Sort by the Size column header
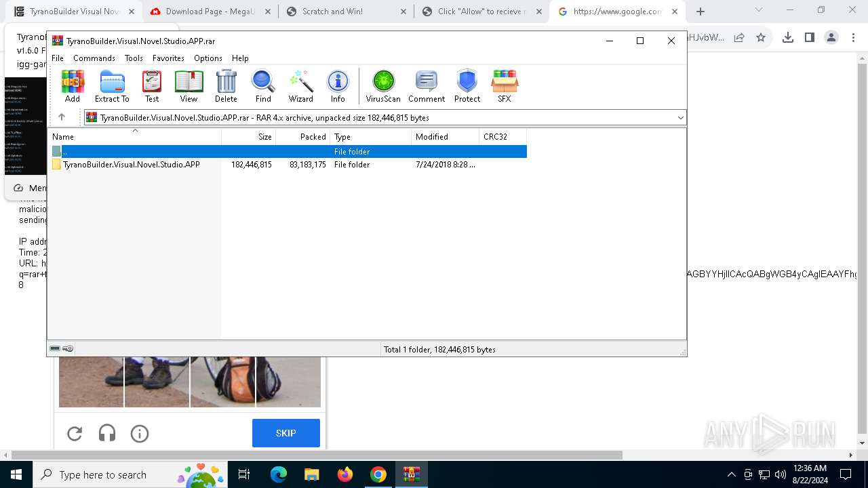 pos(249,137)
